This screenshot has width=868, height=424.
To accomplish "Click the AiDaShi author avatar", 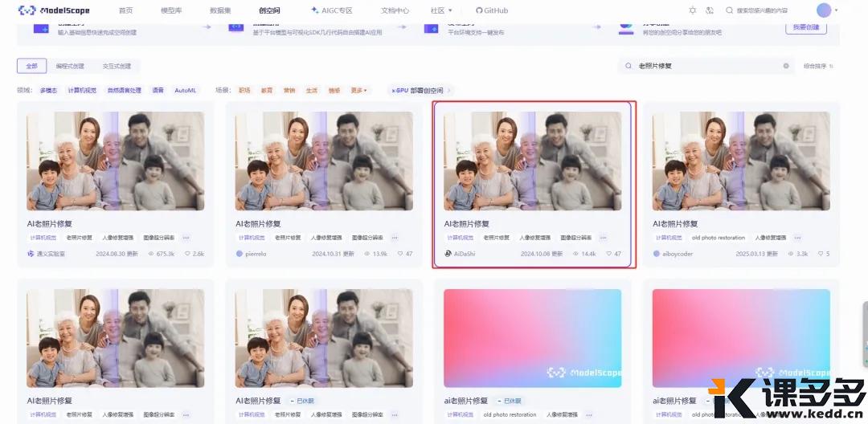I will (x=448, y=254).
